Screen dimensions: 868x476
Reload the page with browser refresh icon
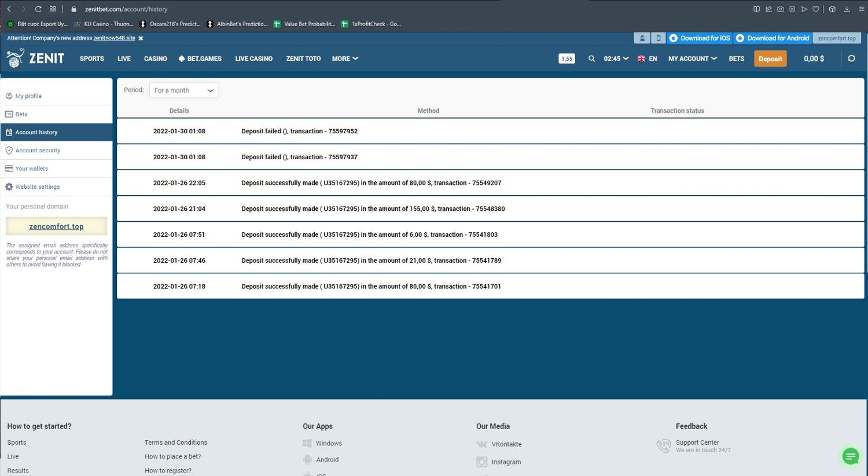38,9
